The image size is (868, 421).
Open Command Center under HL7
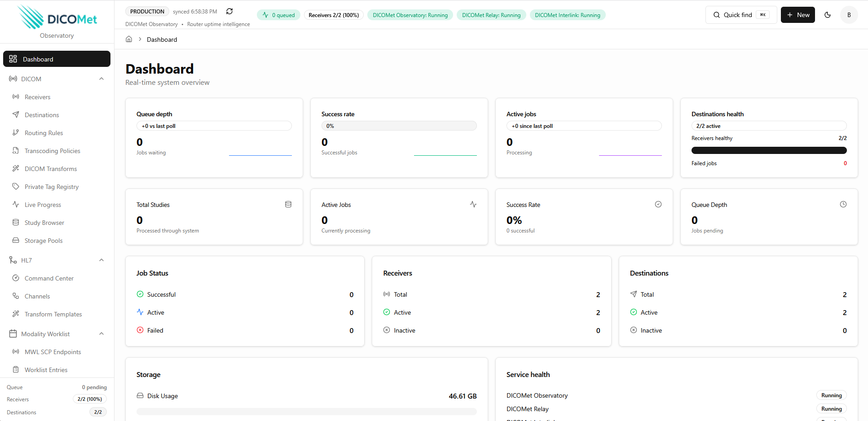click(x=48, y=278)
